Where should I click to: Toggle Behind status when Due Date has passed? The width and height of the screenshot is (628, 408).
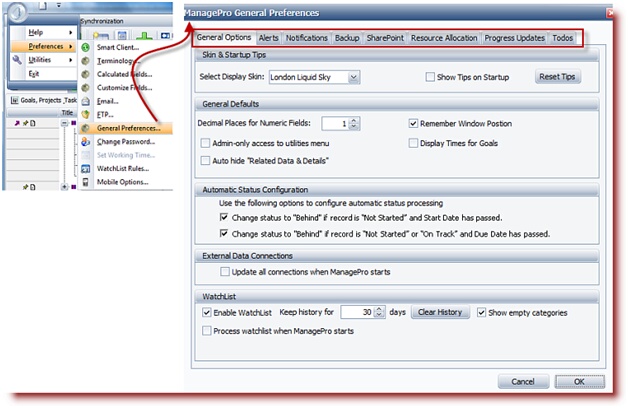coord(224,233)
